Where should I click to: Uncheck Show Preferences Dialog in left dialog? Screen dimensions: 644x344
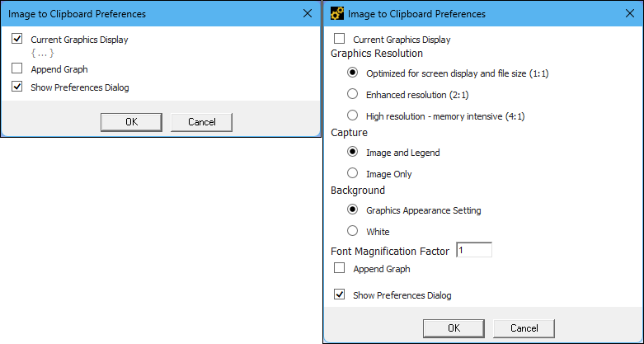pos(18,87)
